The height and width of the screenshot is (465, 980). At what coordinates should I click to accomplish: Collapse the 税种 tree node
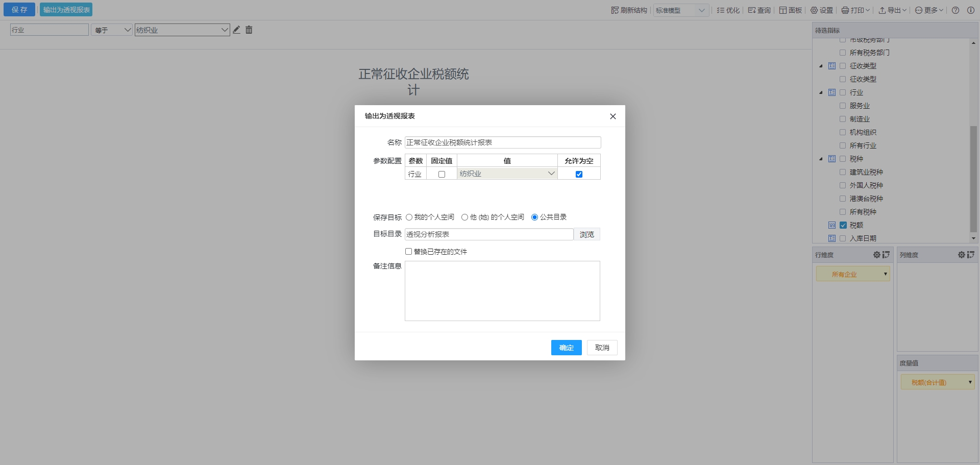tap(821, 159)
